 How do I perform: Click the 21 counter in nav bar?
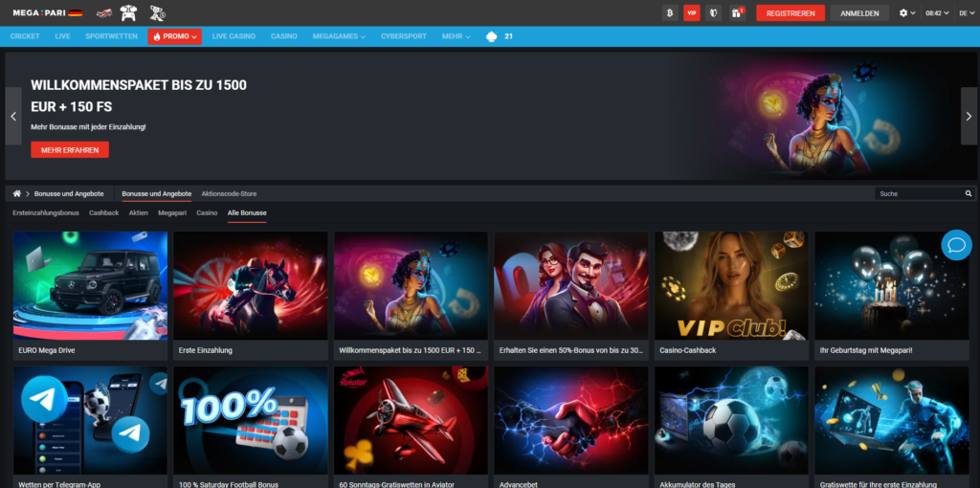pyautogui.click(x=509, y=37)
